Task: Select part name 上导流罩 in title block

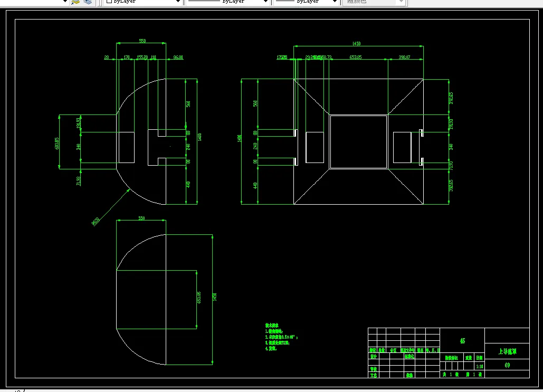Action: tap(507, 351)
